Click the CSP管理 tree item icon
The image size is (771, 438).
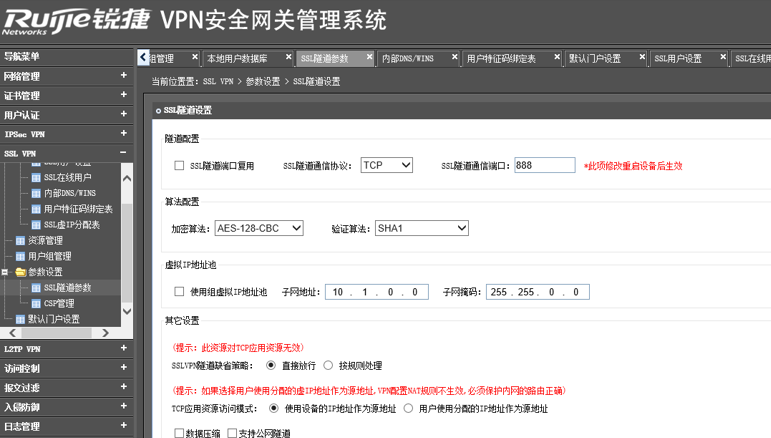tap(36, 303)
